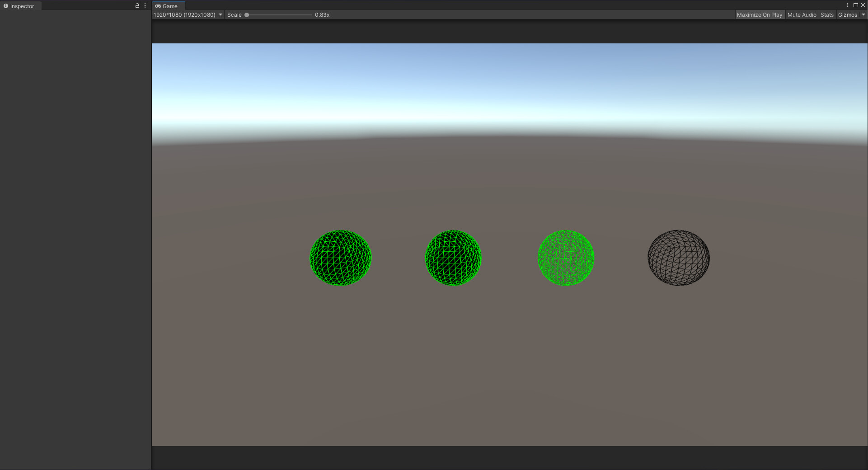Image resolution: width=868 pixels, height=470 pixels.
Task: Open the 1920*1080 resolution dropdown
Action: click(x=188, y=15)
